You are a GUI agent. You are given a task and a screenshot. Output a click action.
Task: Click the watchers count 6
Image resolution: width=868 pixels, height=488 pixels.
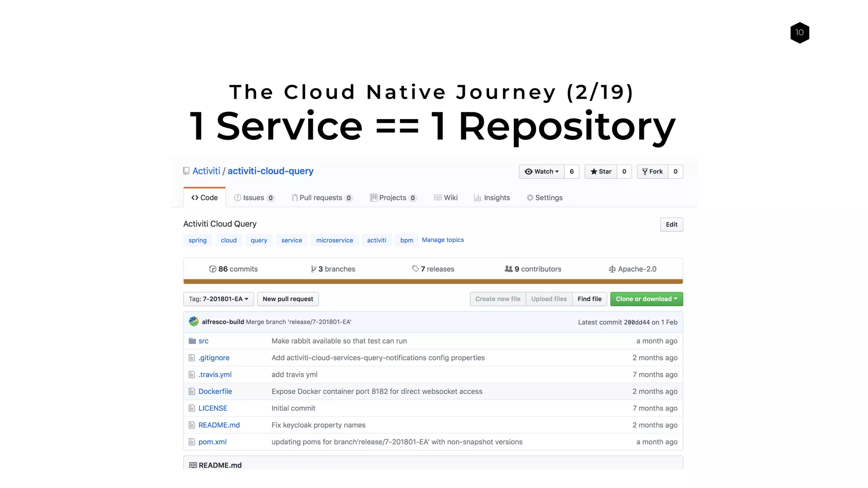(x=572, y=172)
